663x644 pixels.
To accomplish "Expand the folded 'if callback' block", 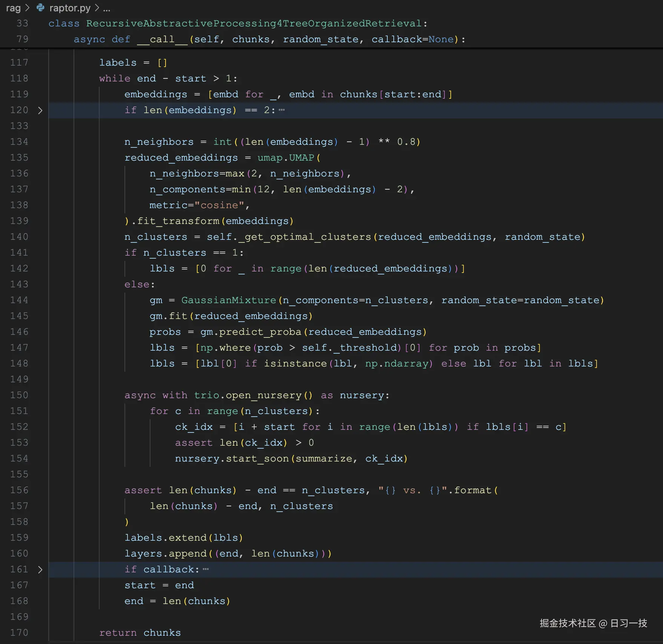I will 40,569.
